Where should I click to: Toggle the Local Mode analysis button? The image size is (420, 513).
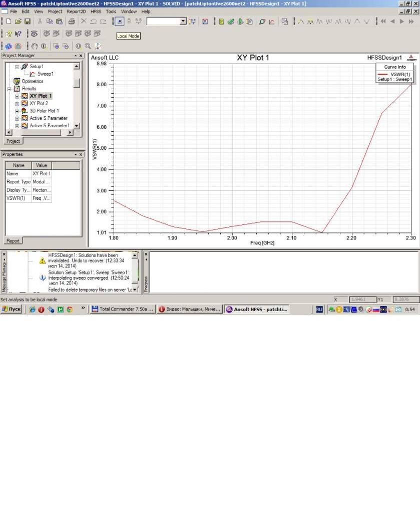120,22
